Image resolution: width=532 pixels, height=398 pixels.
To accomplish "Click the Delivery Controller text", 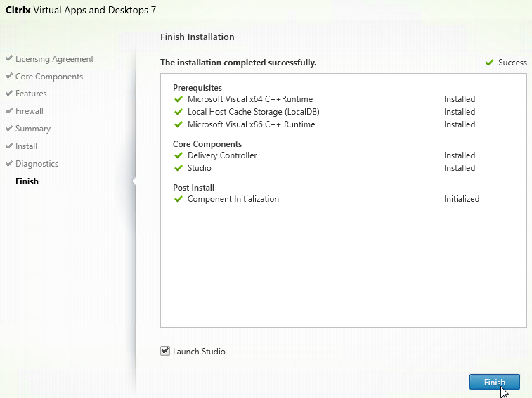I will (222, 155).
